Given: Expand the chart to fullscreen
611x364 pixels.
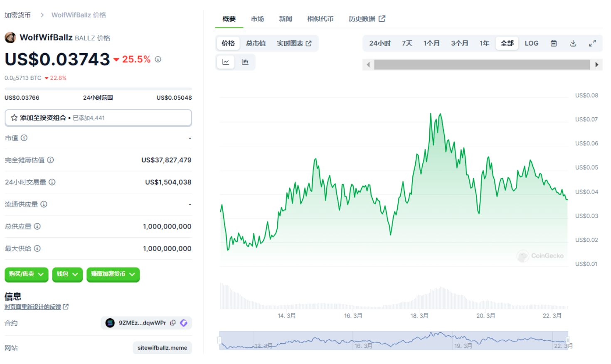Looking at the screenshot, I should point(593,43).
